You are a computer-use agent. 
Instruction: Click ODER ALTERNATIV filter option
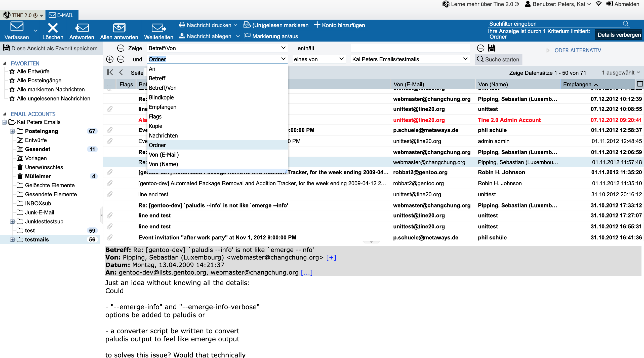click(x=578, y=50)
